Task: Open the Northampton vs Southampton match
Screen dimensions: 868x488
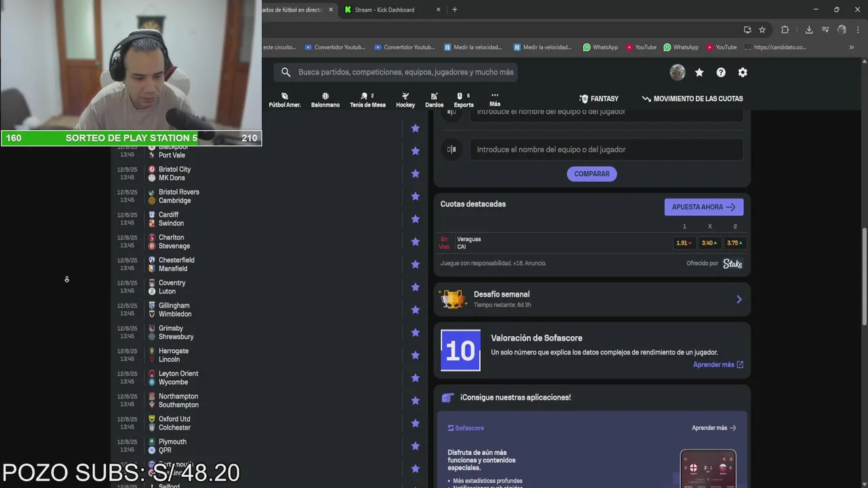Action: tap(268, 401)
